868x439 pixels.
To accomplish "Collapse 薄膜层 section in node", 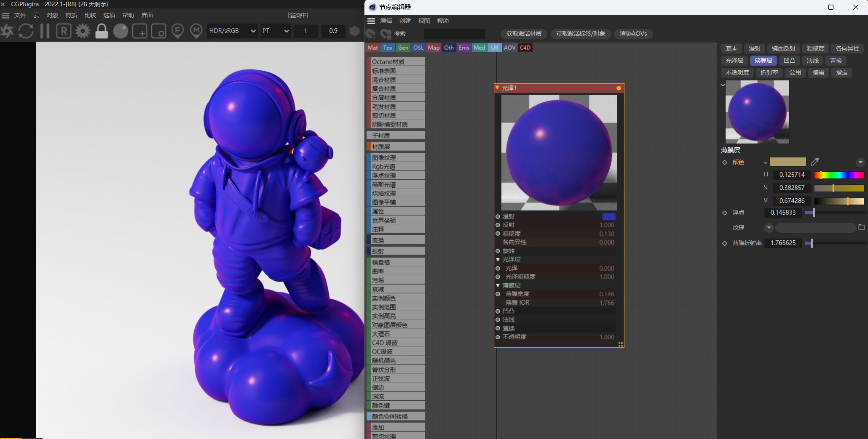I will coord(498,285).
